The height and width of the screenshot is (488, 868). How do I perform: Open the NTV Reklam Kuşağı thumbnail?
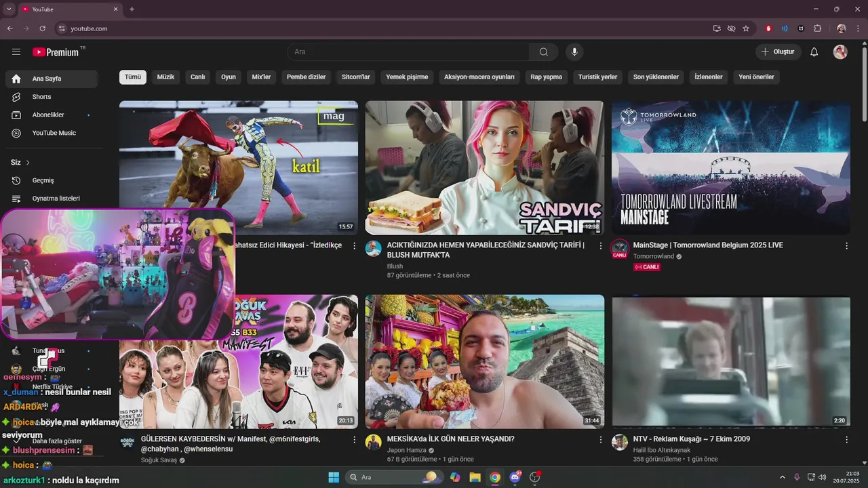click(x=731, y=361)
